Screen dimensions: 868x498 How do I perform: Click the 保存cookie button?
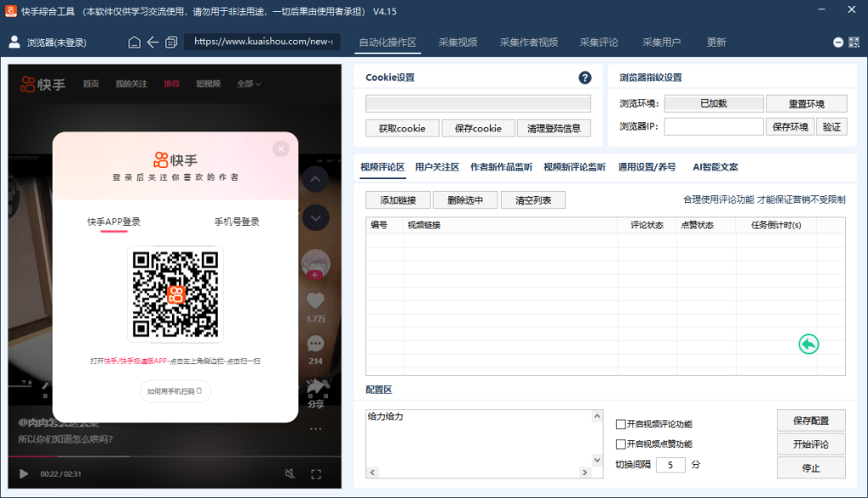478,128
